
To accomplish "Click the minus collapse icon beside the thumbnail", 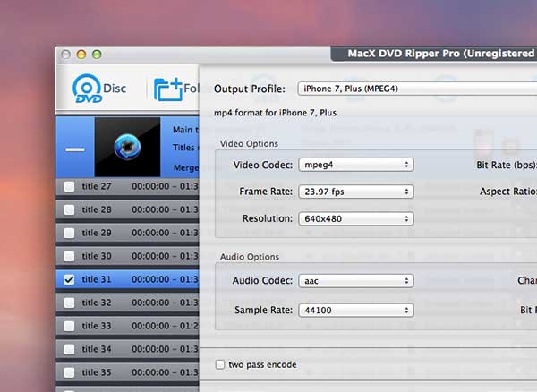I will (x=75, y=149).
